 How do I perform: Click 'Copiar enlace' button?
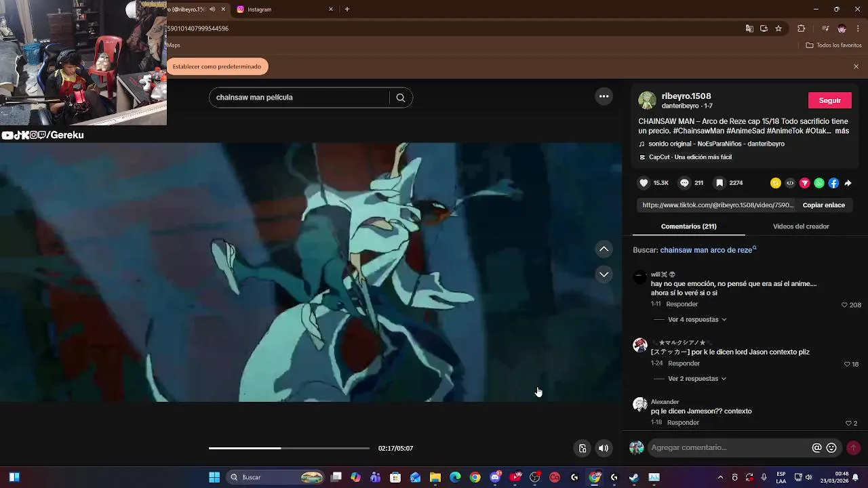point(823,205)
